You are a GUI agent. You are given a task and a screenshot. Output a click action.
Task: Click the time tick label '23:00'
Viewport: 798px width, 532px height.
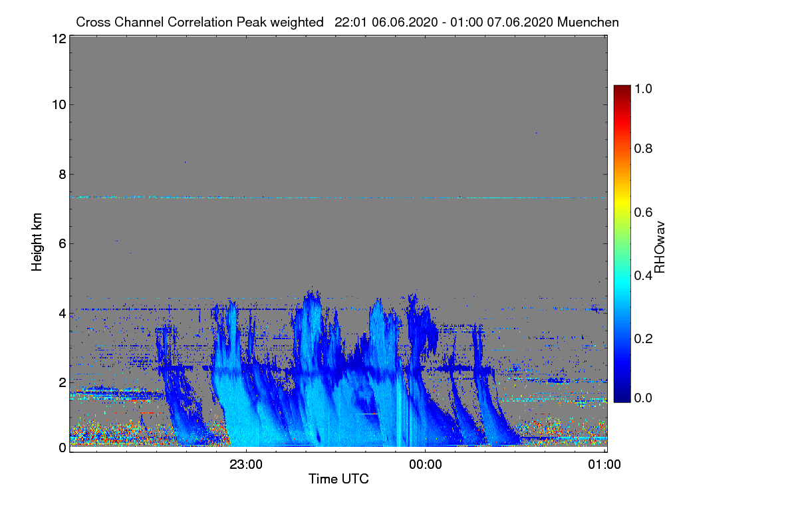coord(247,465)
